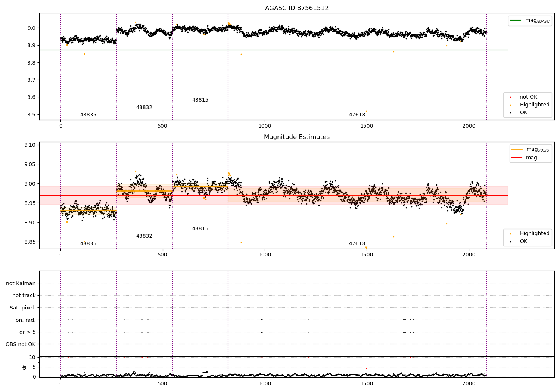Click obsid label 48815 in Magnitude Estimates plot
560x392 pixels.
[200, 229]
